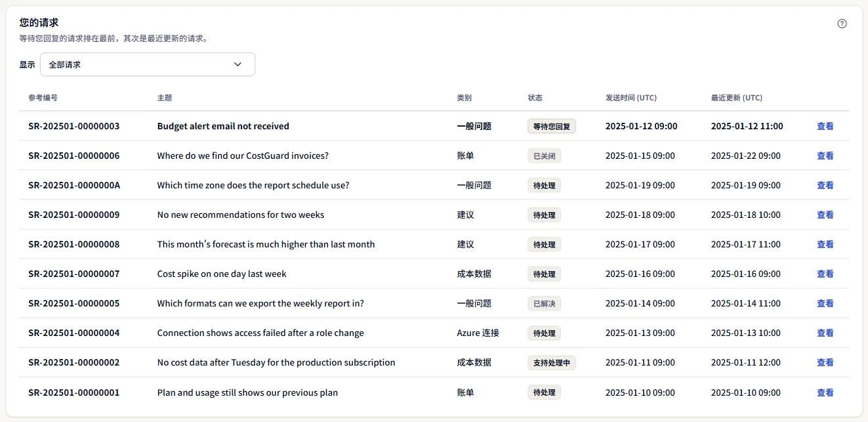Click 建议 category in No new recommendations row
The height and width of the screenshot is (422, 868).
466,215
